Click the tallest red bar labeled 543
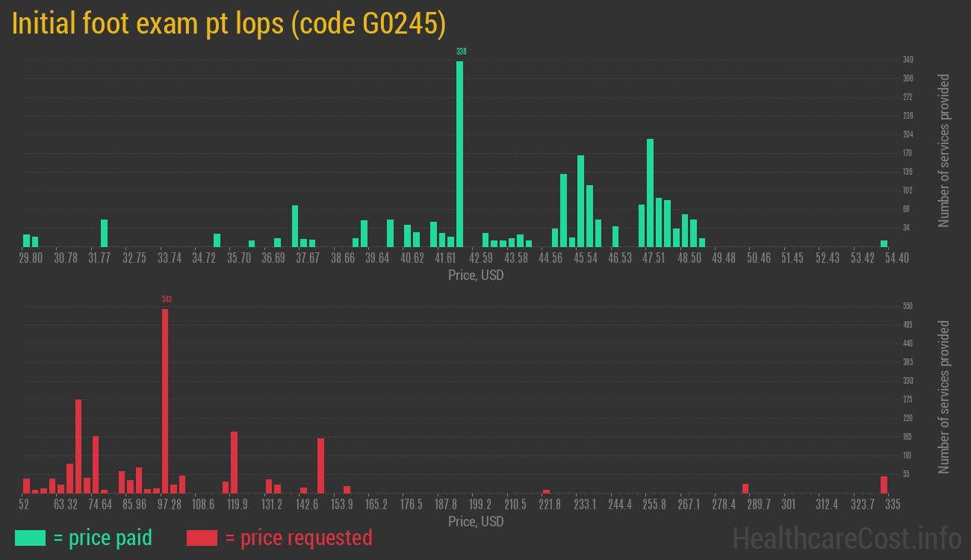The height and width of the screenshot is (560, 971). (165, 400)
